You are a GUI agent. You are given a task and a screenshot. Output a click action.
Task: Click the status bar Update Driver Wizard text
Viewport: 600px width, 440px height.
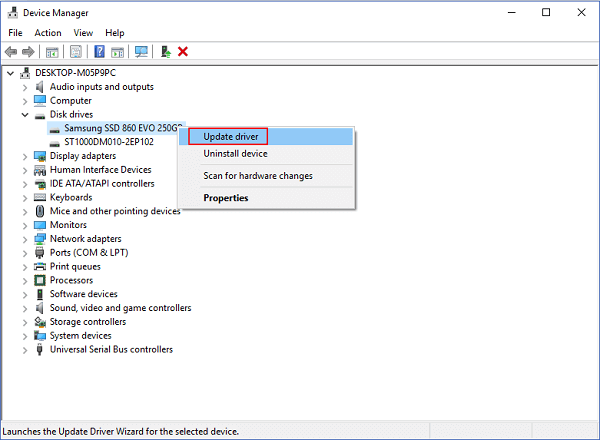pos(121,432)
